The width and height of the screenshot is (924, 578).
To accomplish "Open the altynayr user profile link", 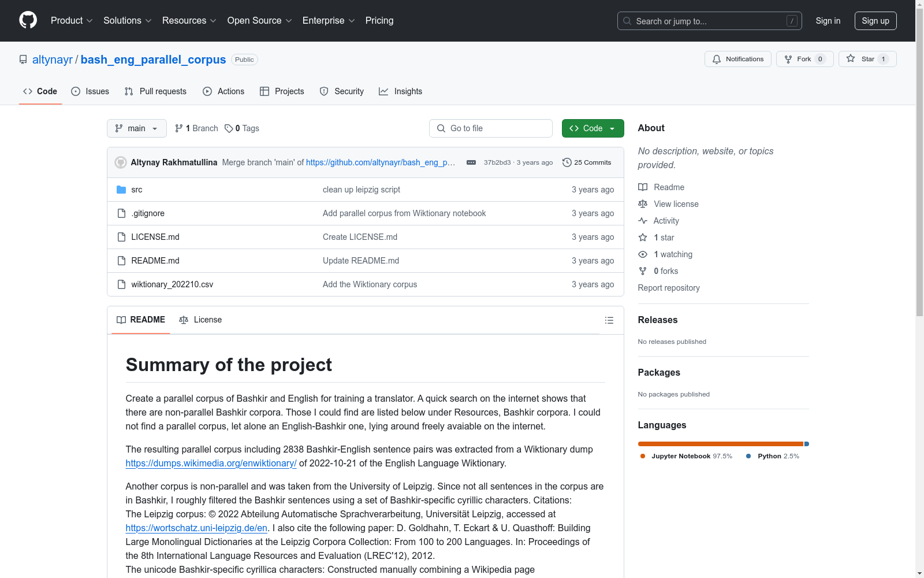I will 53,60.
